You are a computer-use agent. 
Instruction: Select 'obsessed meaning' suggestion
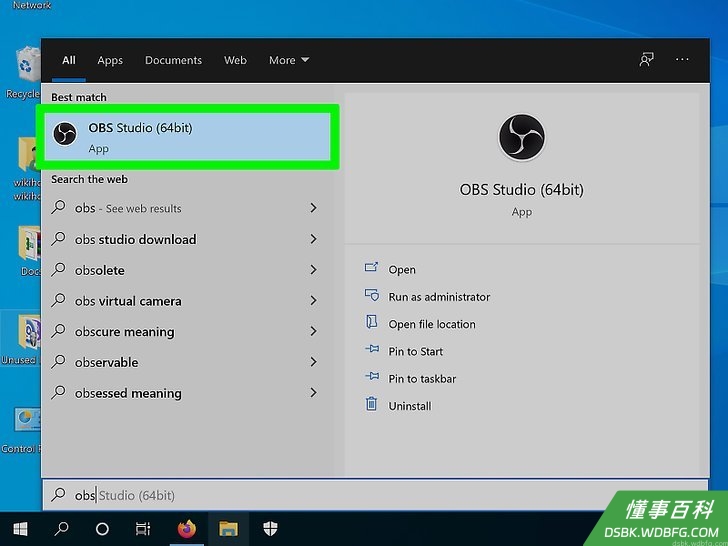coord(188,393)
